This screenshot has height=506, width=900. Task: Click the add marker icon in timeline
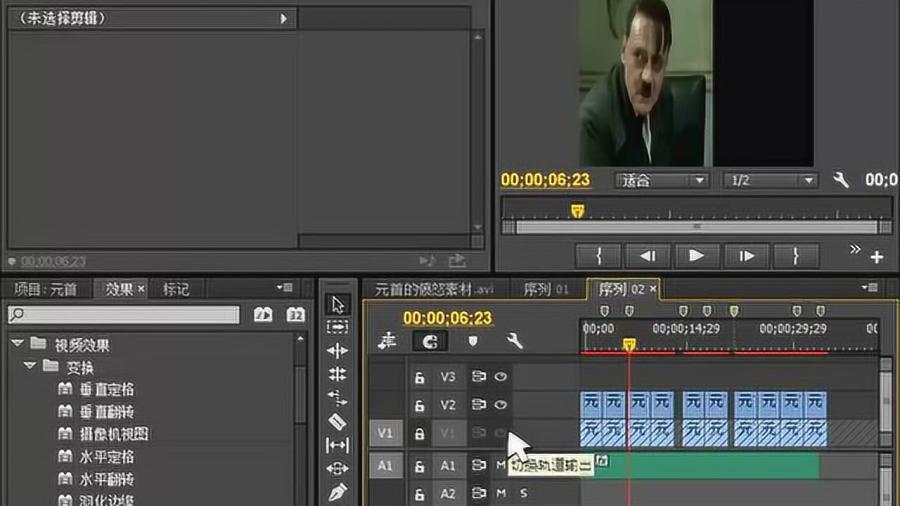[x=473, y=341]
